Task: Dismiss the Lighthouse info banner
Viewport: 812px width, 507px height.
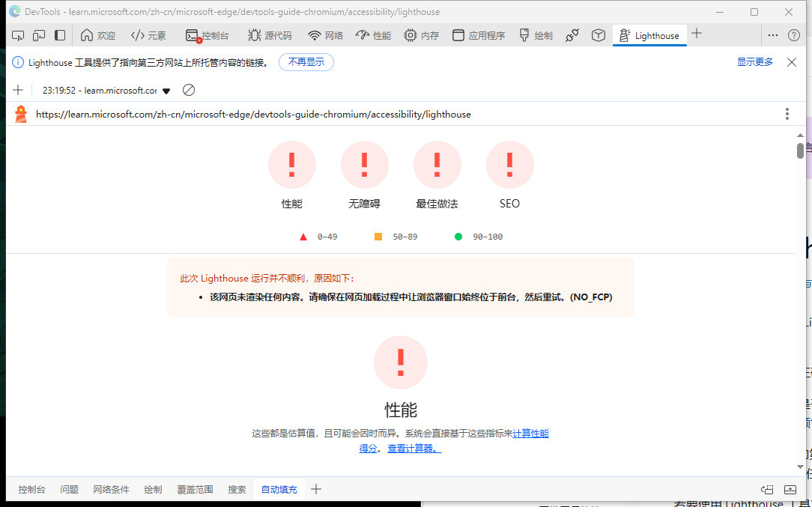Action: tap(792, 62)
